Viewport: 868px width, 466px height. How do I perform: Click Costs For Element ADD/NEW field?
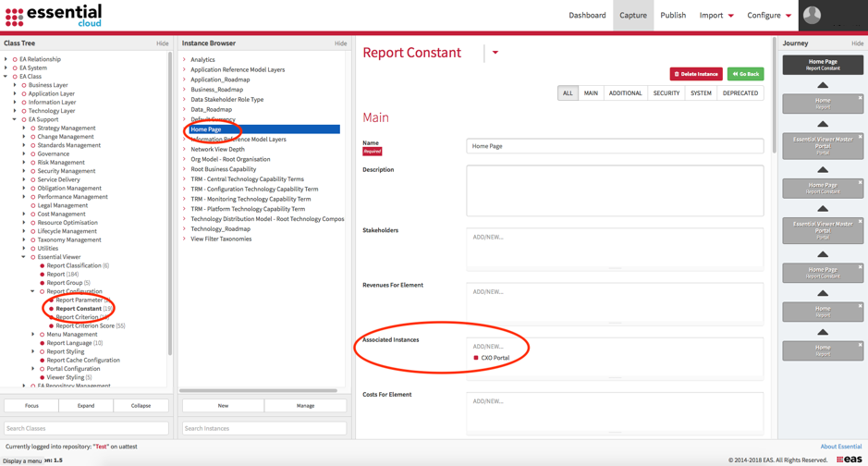coord(615,413)
